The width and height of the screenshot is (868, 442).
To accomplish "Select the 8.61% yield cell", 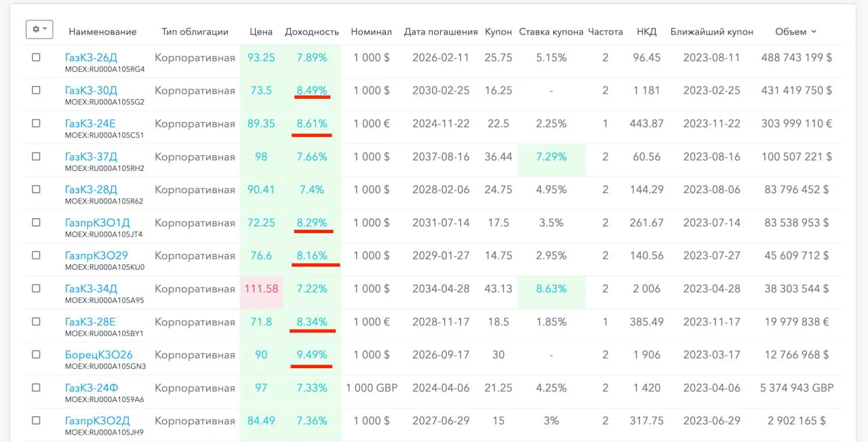I will (x=312, y=123).
